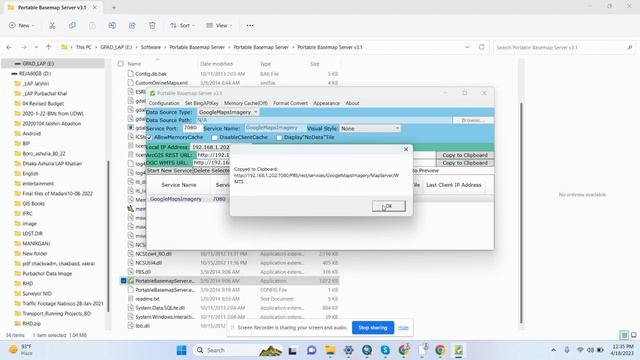Refresh the Explorer folder view
The image size is (640, 360).
click(x=482, y=47)
